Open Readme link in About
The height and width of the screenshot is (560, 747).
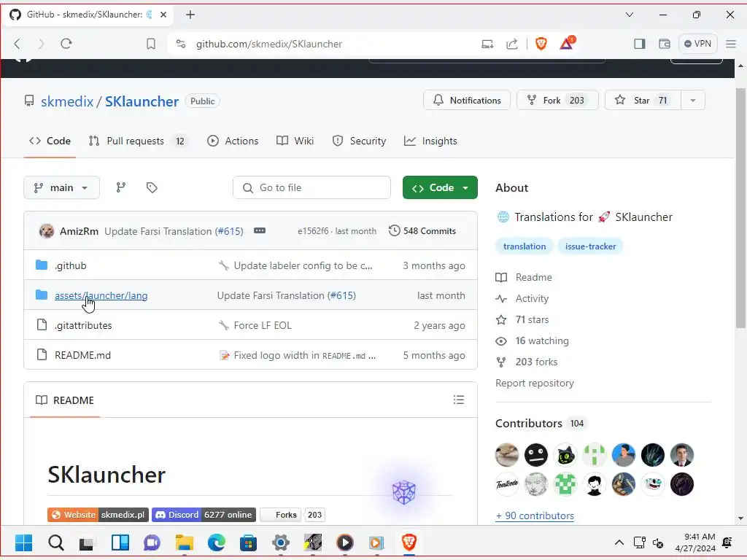point(524,277)
